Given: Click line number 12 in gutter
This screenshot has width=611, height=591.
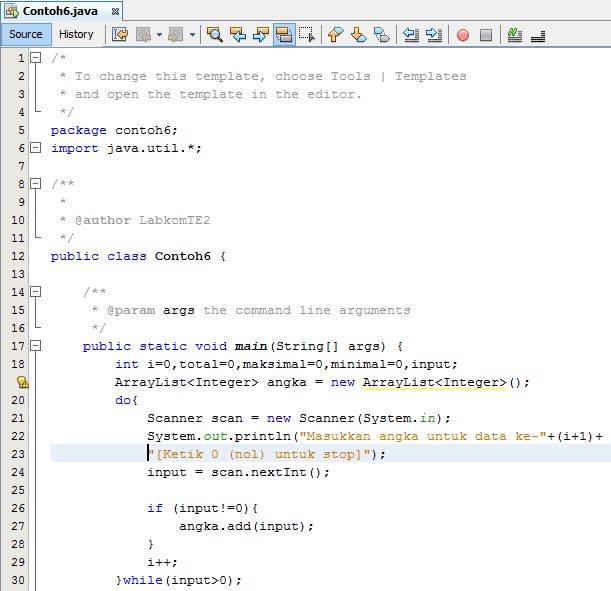Looking at the screenshot, I should point(18,256).
